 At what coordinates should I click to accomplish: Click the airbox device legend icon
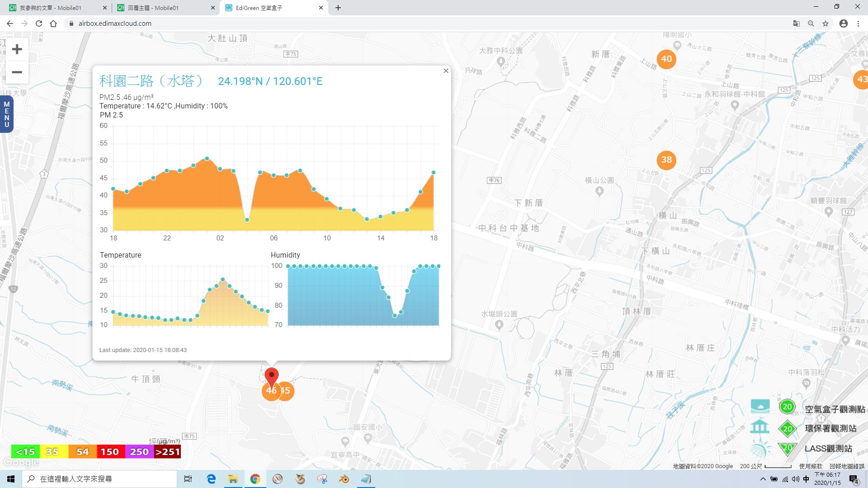point(760,406)
